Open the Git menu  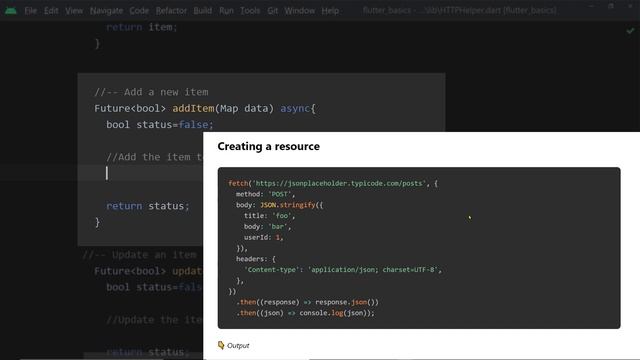[273, 11]
